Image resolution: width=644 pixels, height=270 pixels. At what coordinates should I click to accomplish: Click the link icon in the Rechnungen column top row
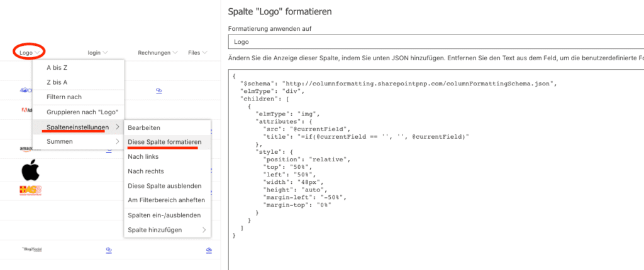(158, 91)
